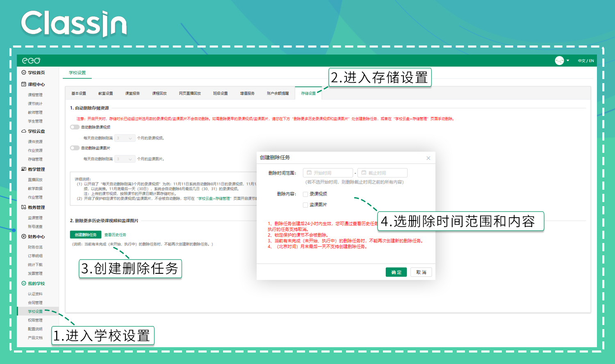Image resolution: width=615 pixels, height=364 pixels.
Task: Switch to the 课程回放 tab
Action: point(159,93)
